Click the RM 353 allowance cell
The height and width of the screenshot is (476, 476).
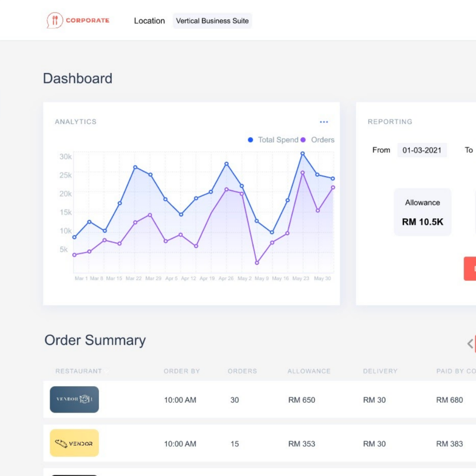coord(301,444)
